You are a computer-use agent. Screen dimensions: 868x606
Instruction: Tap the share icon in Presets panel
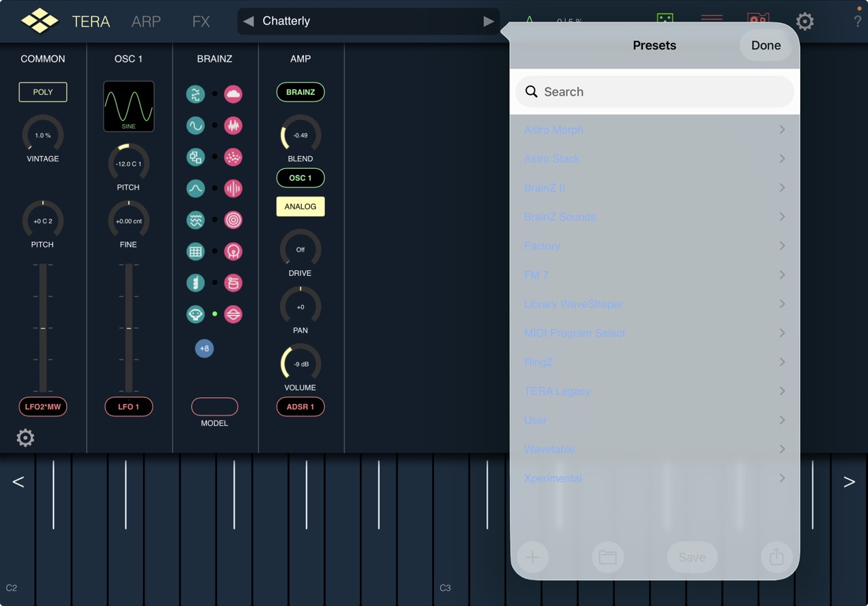pyautogui.click(x=776, y=557)
